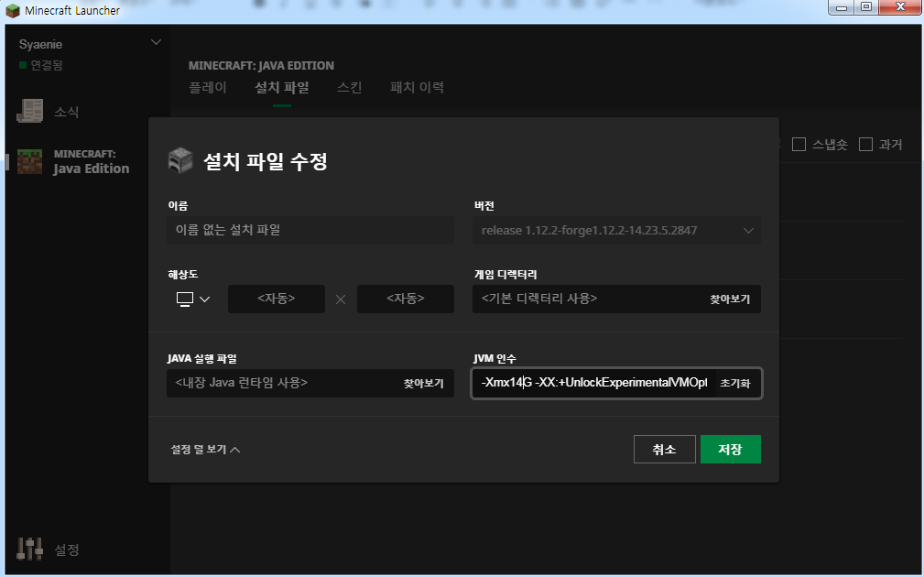The image size is (924, 577).
Task: Click the Minecraft Launcher title bar cube icon
Action: (x=13, y=11)
